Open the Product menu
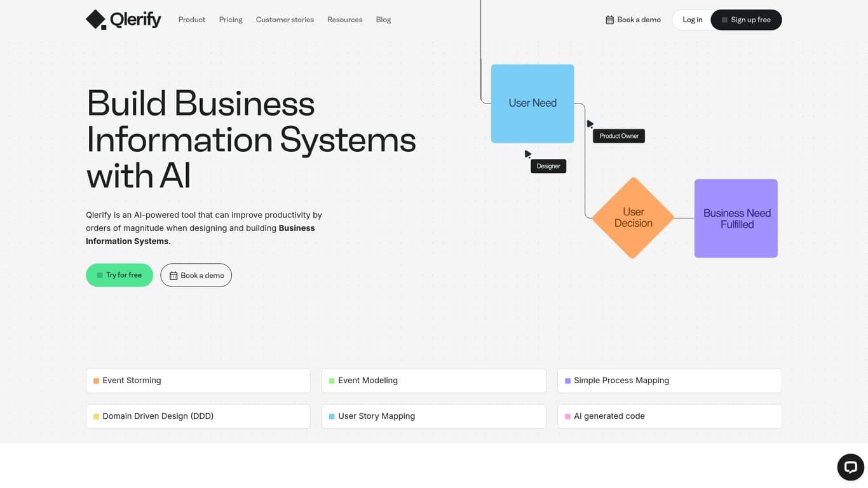The image size is (868, 488). click(x=191, y=20)
